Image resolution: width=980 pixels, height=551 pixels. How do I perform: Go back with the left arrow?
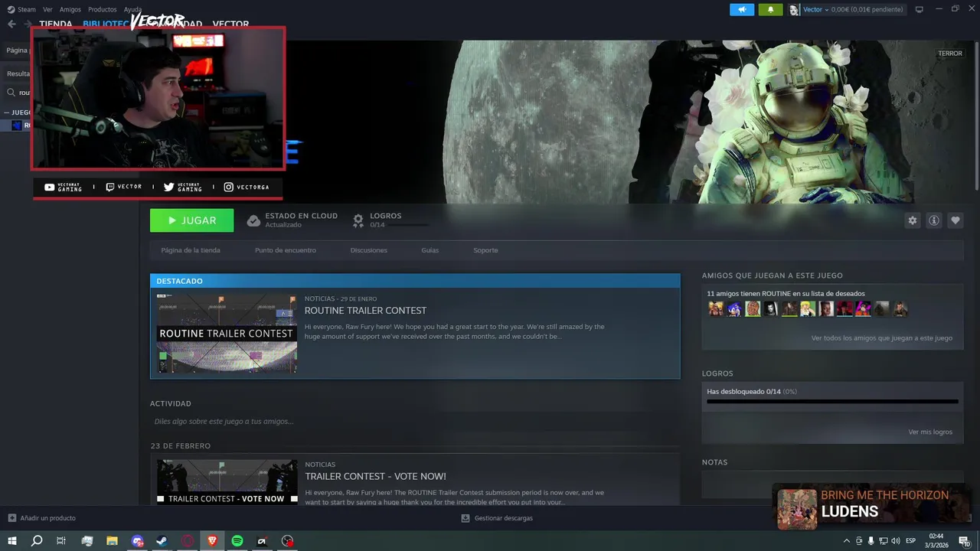11,24
